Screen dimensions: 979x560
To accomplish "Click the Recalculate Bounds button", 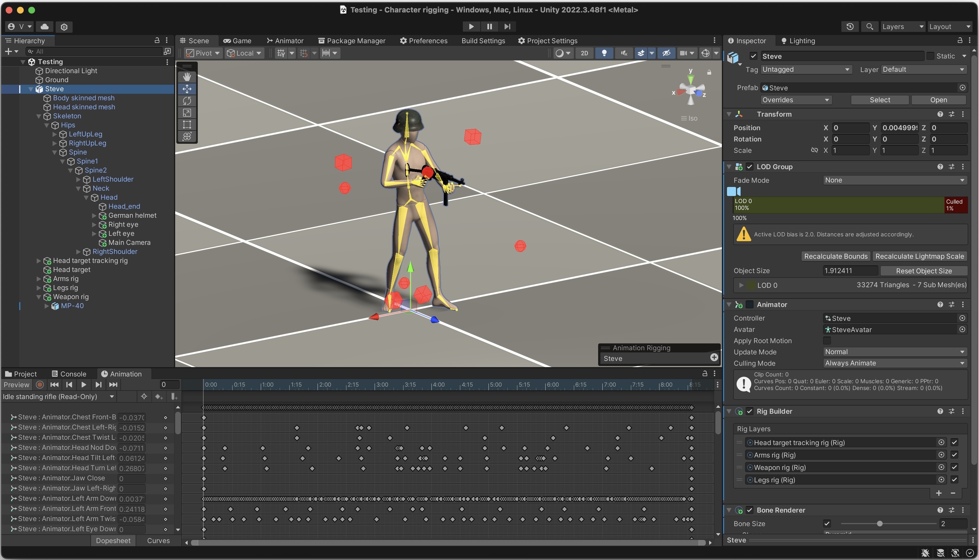I will click(835, 256).
